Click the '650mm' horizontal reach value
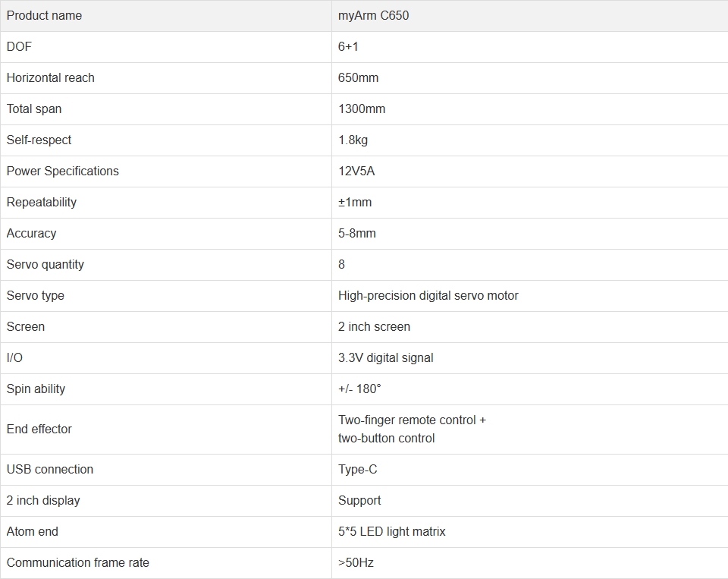 [x=358, y=78]
